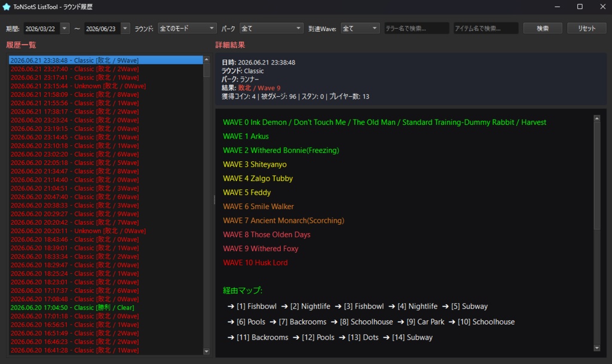Select entry 2026.06.21 23:17:41 Classic 1Wave
612x364 pixels.
pyautogui.click(x=106, y=77)
